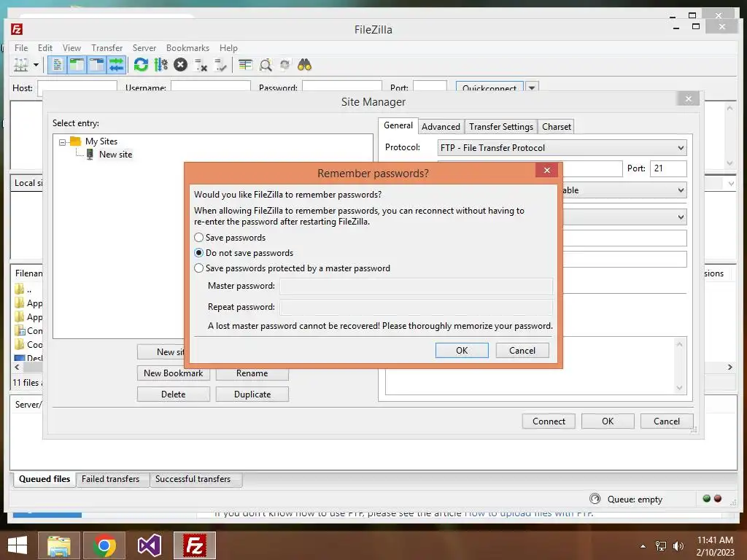Open the Site Manager toolbar icon
Viewport: 747px width, 560px height.
20,65
